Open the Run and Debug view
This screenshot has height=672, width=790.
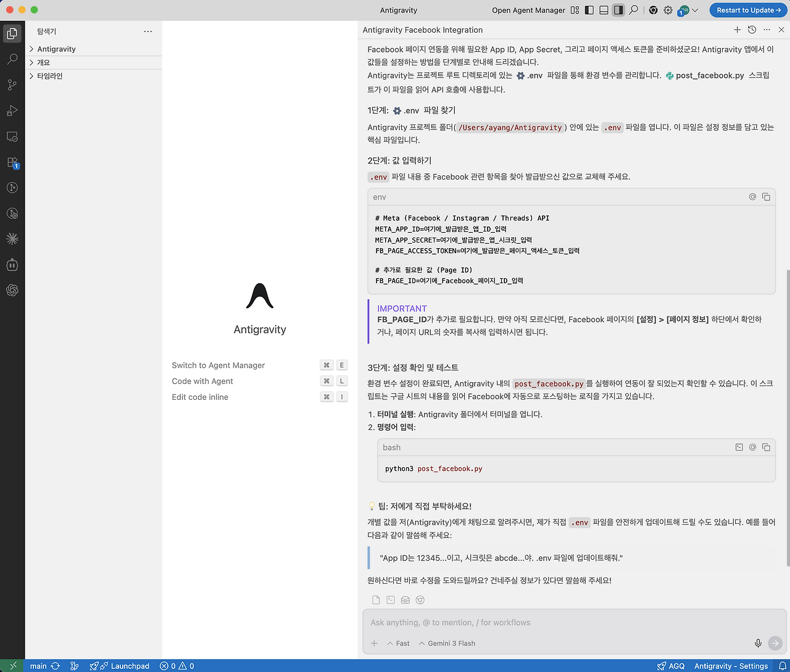pyautogui.click(x=12, y=111)
